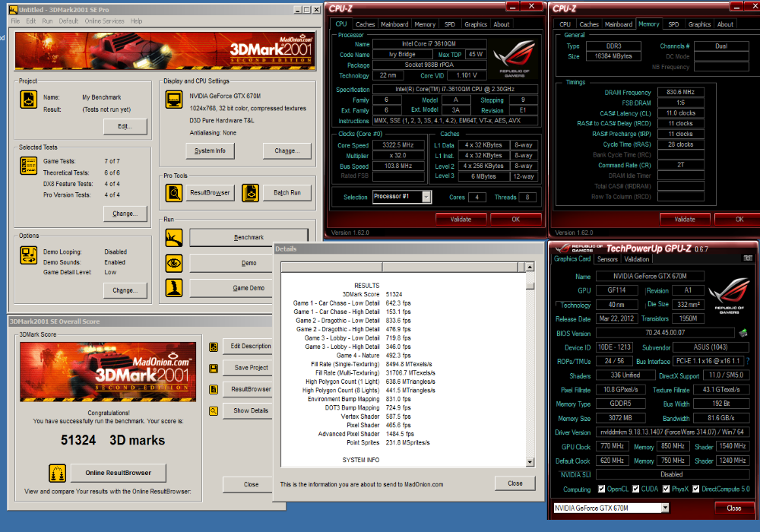Toggle the PhysX checkbox in GPU-Z
This screenshot has height=532, width=760.
[x=666, y=489]
